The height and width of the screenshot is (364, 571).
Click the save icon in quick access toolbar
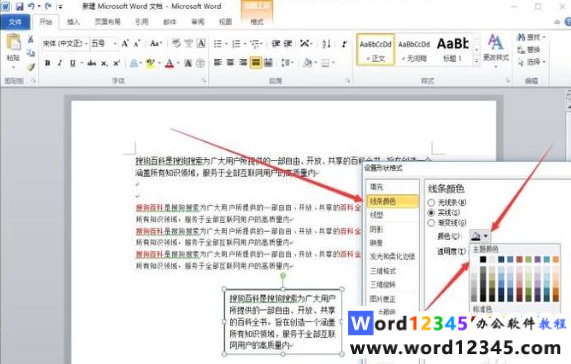[x=19, y=6]
